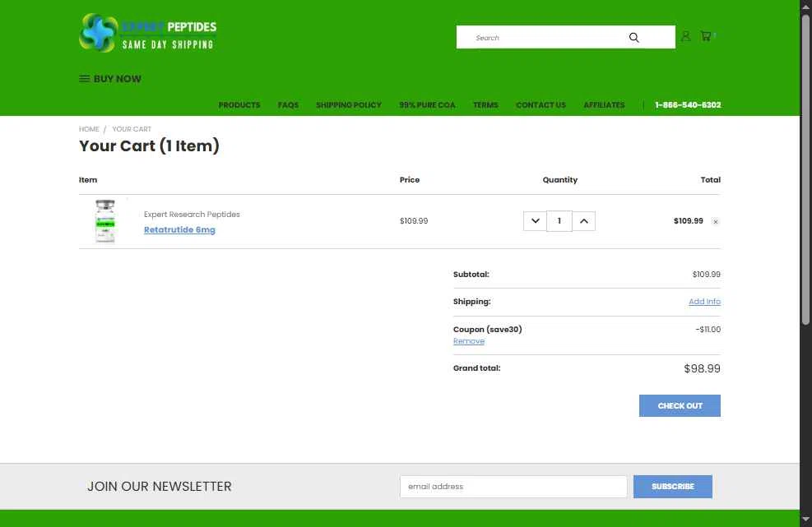Screen dimensions: 812x527
Task: Click the quantity field showing 1
Action: (x=559, y=221)
